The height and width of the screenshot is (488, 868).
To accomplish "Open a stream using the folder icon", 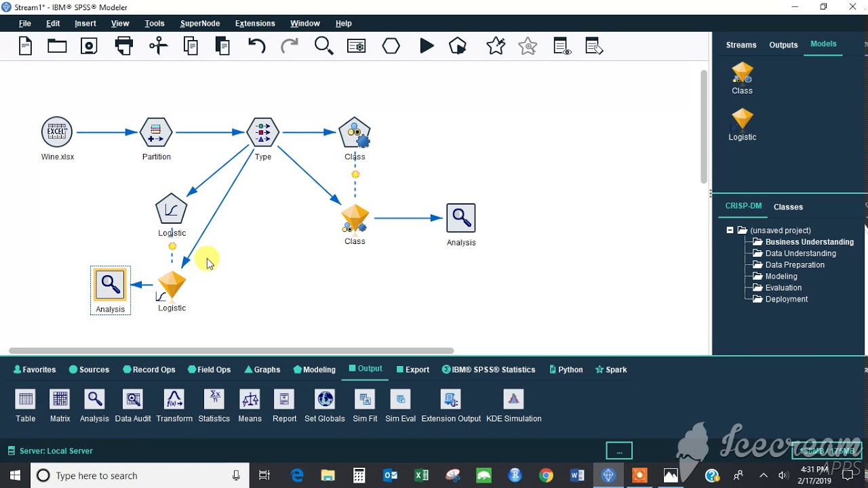I will tap(57, 46).
